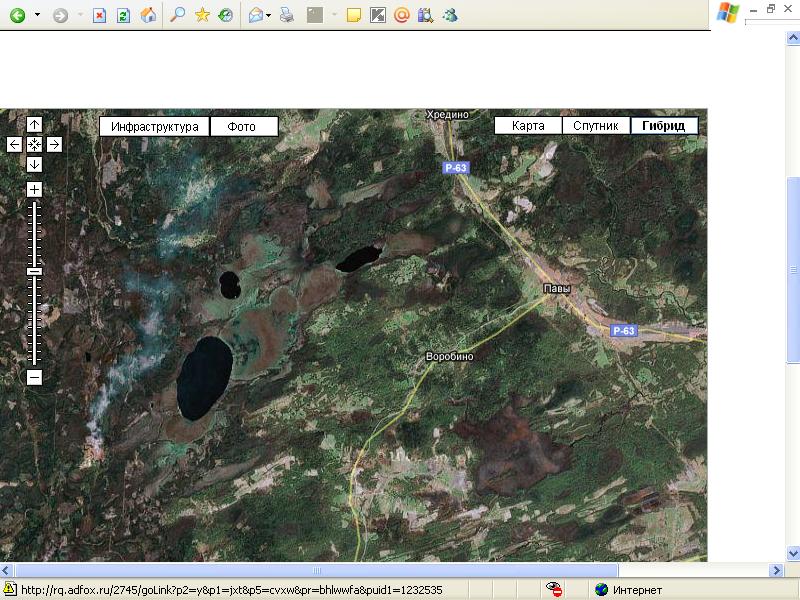Pan the map left with the arrow
The width and height of the screenshot is (800, 600).
[14, 144]
